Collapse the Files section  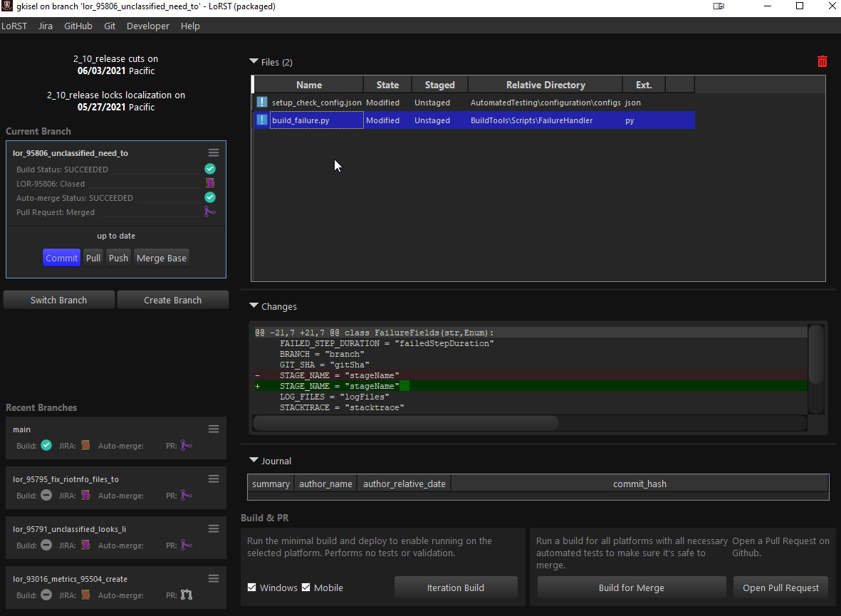[x=254, y=62]
